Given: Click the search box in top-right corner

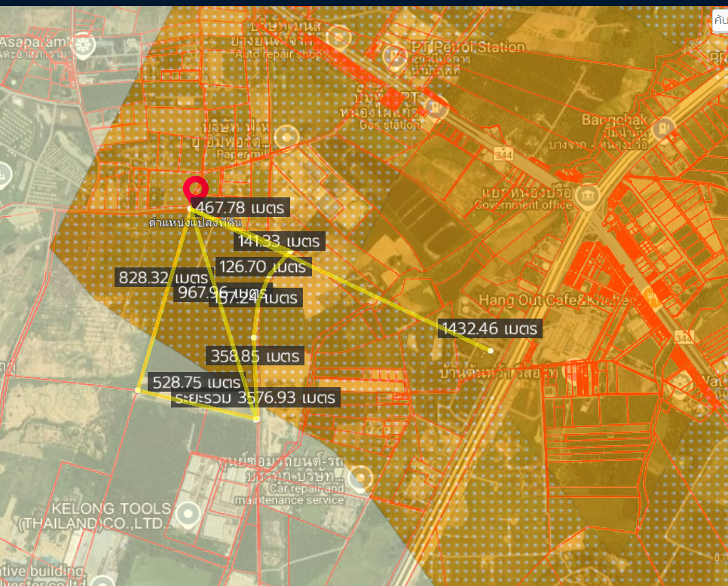Looking at the screenshot, I should [x=720, y=20].
